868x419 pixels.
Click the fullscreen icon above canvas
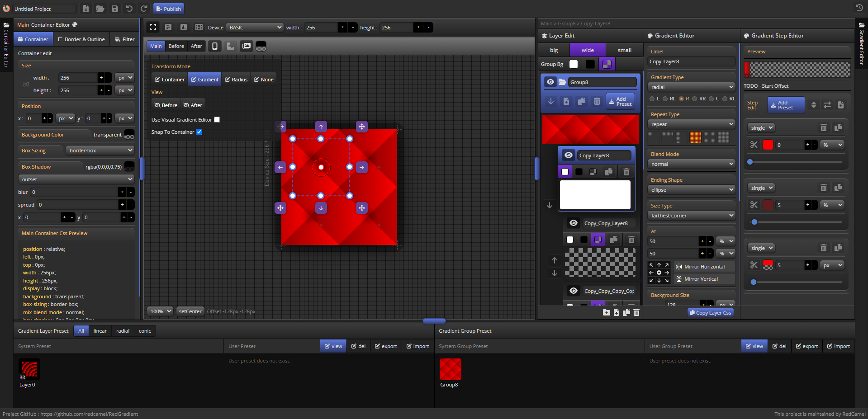153,27
